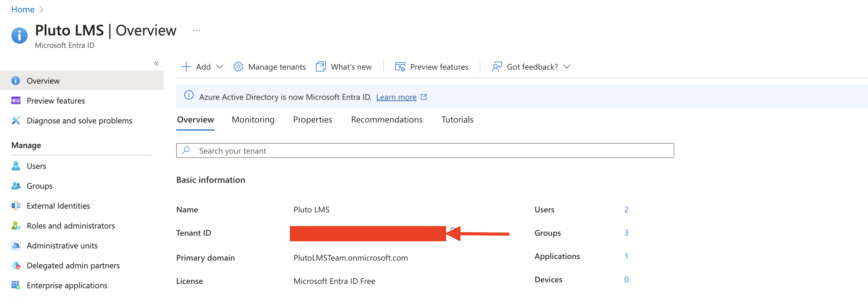Select the primary domain PlutoLMSTeam.onmicrosoft.com text
Image resolution: width=868 pixels, height=301 pixels.
[x=351, y=257]
